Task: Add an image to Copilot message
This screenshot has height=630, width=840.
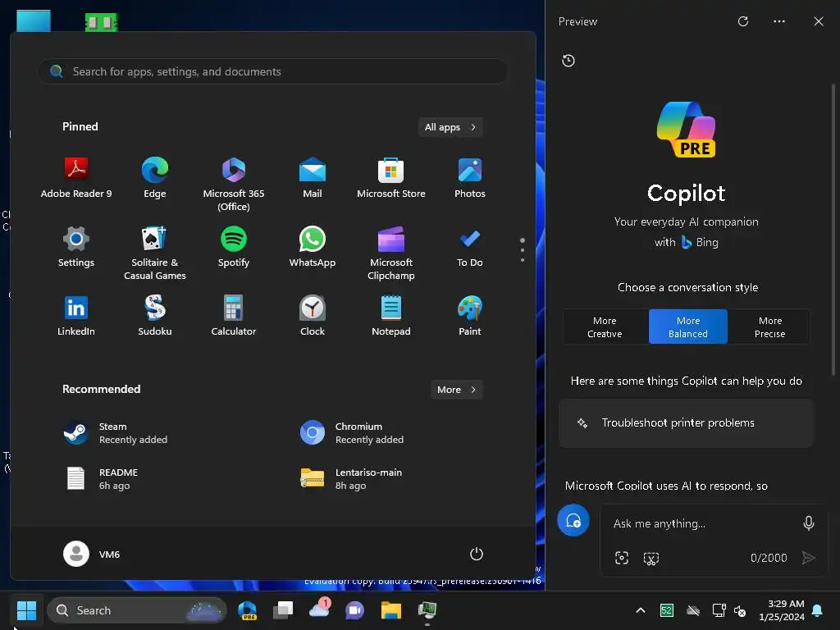Action: tap(622, 558)
